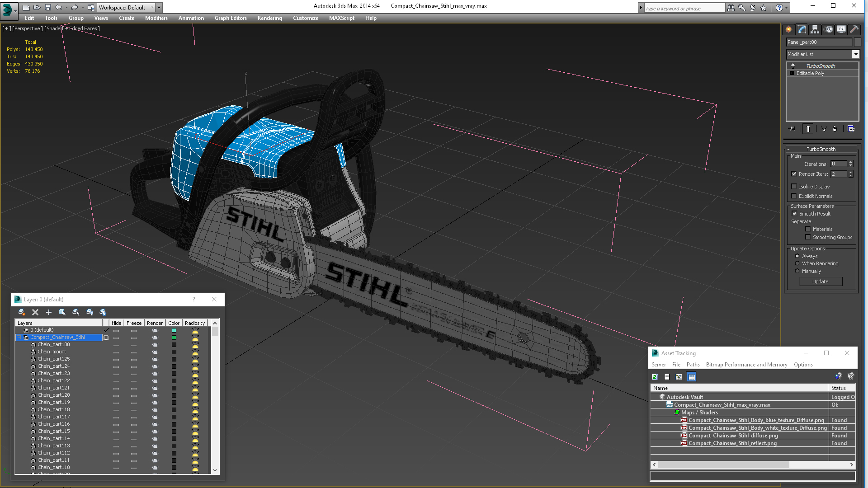Open the Hierarchy command panel tab
The image size is (868, 488).
[x=815, y=29]
